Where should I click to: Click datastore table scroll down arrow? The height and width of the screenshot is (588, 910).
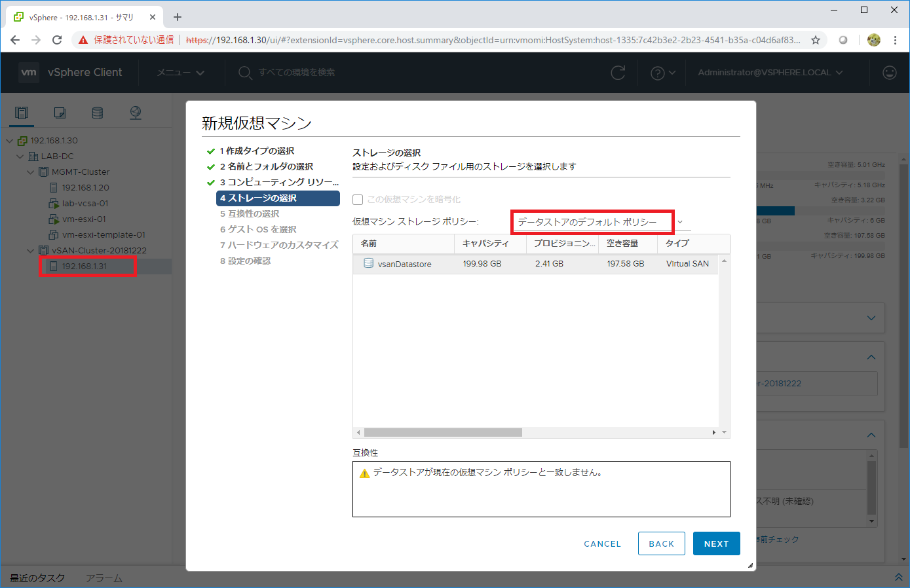tap(725, 432)
